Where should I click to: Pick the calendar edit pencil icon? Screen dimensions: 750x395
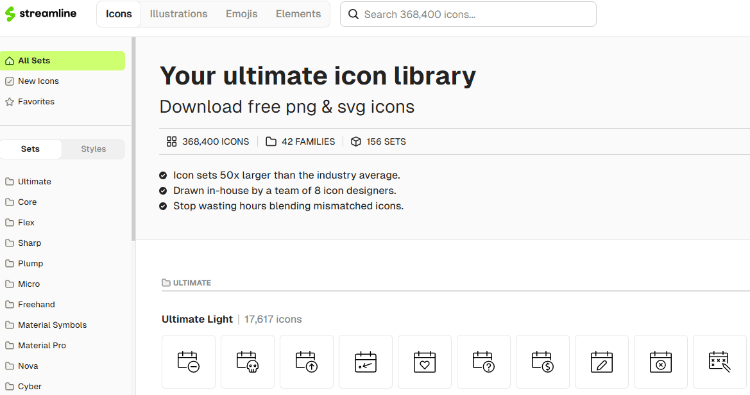[602, 362]
